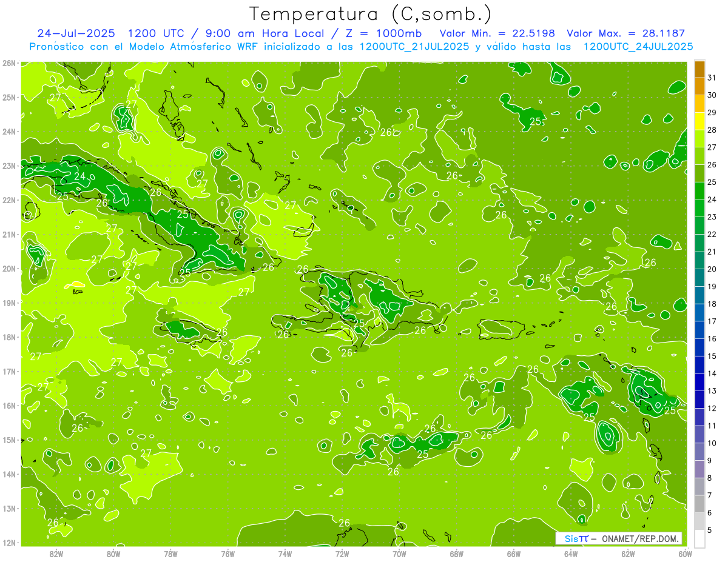The width and height of the screenshot is (728, 562).
Task: Click the '76W' longitude axis label
Action: coord(228,554)
